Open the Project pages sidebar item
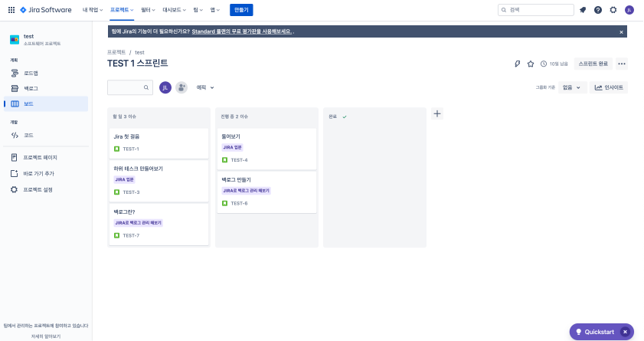The image size is (644, 341). [46, 157]
